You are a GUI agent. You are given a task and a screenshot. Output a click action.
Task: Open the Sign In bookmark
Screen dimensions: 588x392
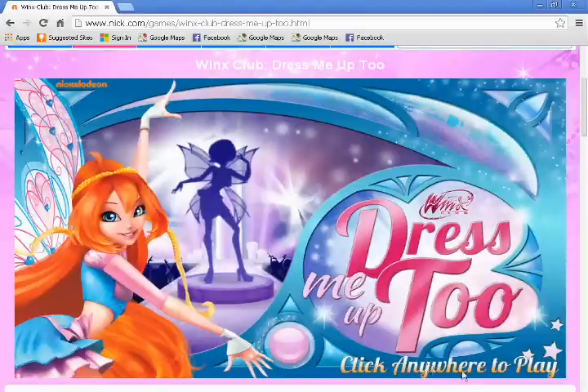(116, 38)
